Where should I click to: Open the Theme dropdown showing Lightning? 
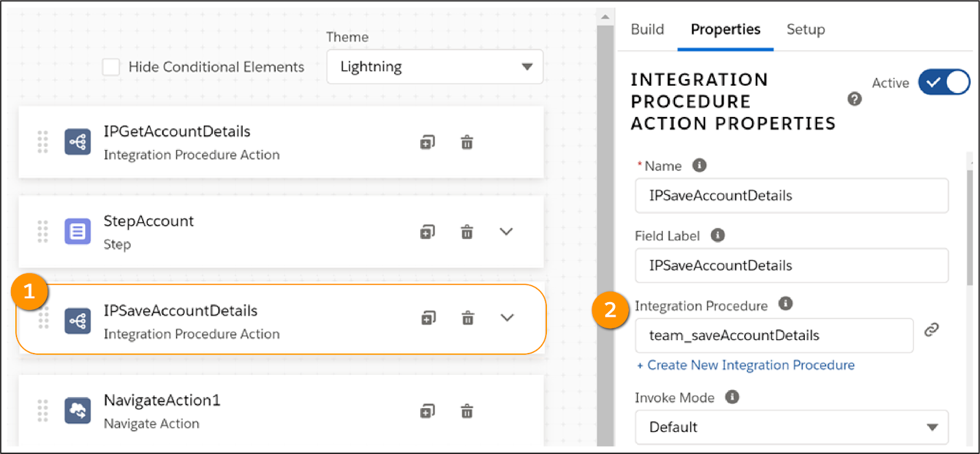coord(435,67)
